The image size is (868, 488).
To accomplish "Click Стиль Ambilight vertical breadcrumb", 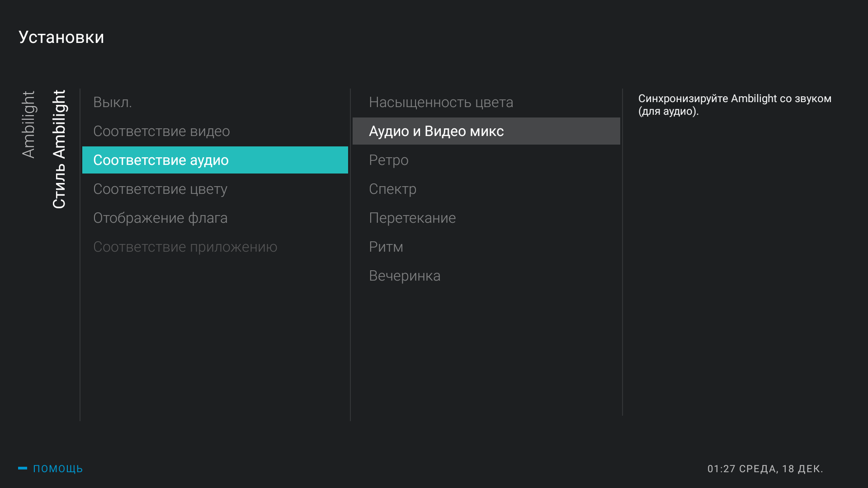I will click(x=59, y=149).
